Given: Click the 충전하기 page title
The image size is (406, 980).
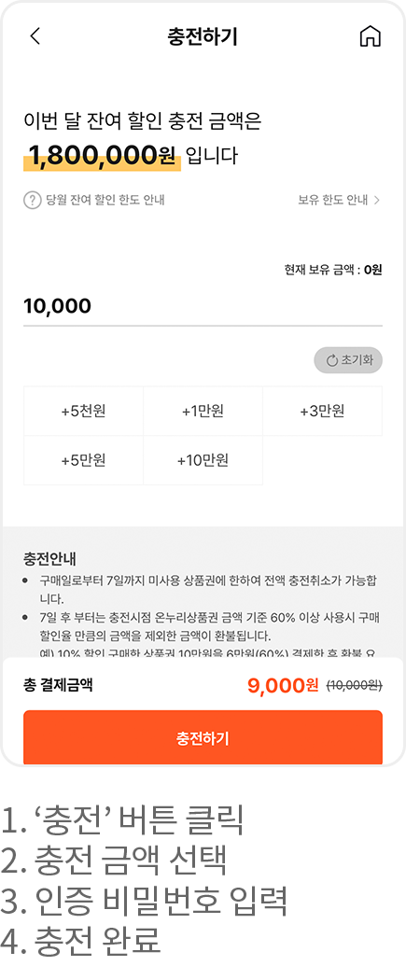Looking at the screenshot, I should tap(203, 36).
